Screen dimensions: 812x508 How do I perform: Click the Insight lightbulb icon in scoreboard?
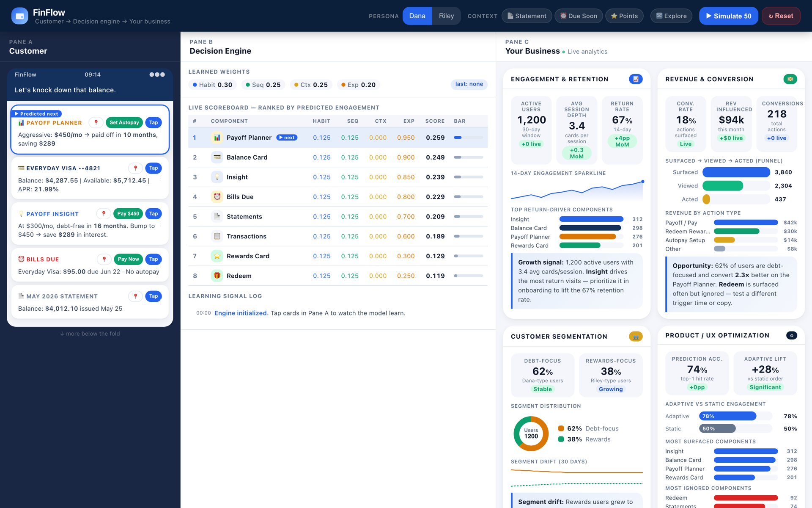click(x=217, y=177)
